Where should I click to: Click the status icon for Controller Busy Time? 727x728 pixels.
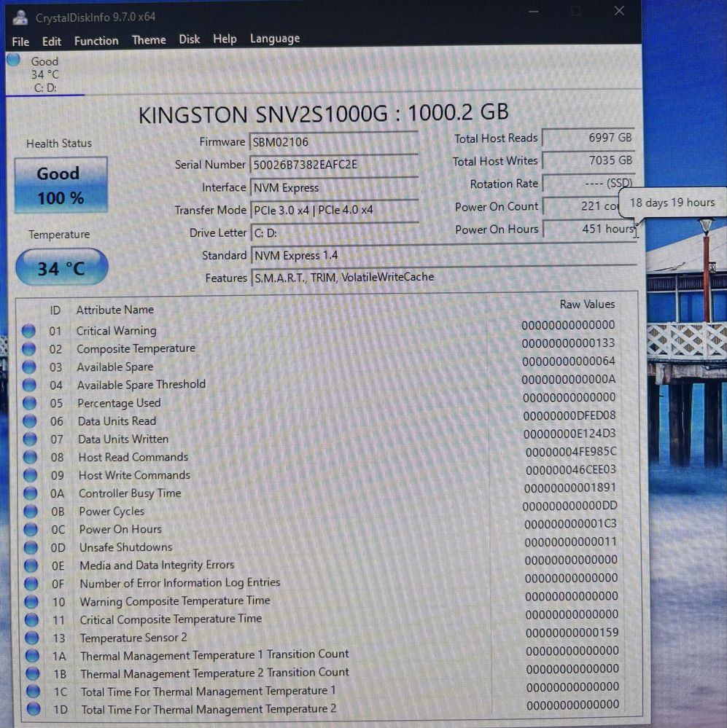(x=31, y=493)
